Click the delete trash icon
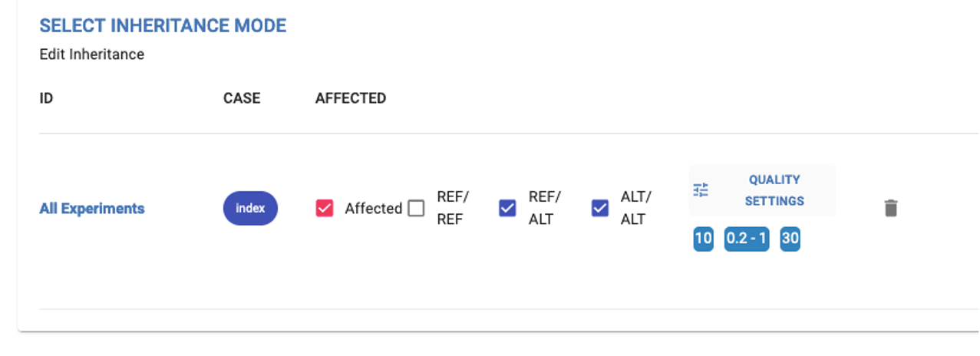 click(x=890, y=208)
